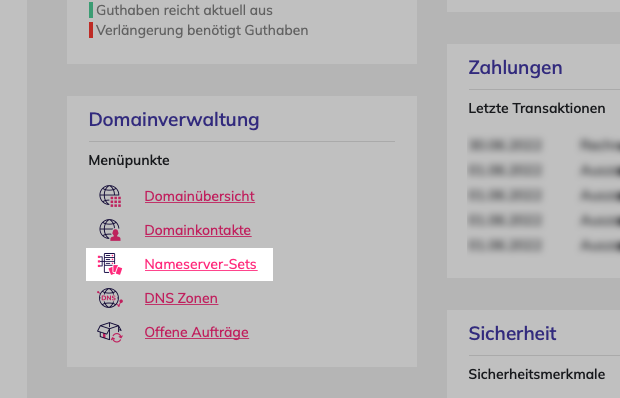Go to Nameserver-Sets link
This screenshot has width=620, height=398.
pos(201,264)
